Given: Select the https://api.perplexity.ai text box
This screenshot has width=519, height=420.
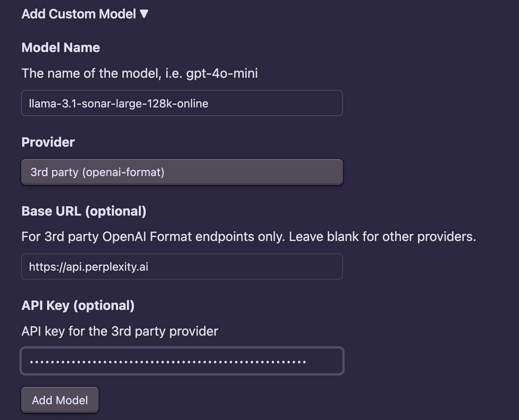Looking at the screenshot, I should click(182, 266).
